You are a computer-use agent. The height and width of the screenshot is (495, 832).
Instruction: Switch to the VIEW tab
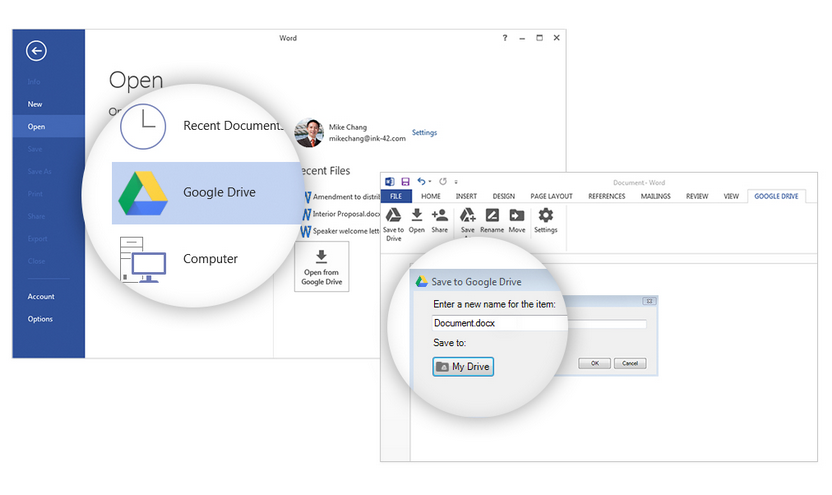pos(731,196)
